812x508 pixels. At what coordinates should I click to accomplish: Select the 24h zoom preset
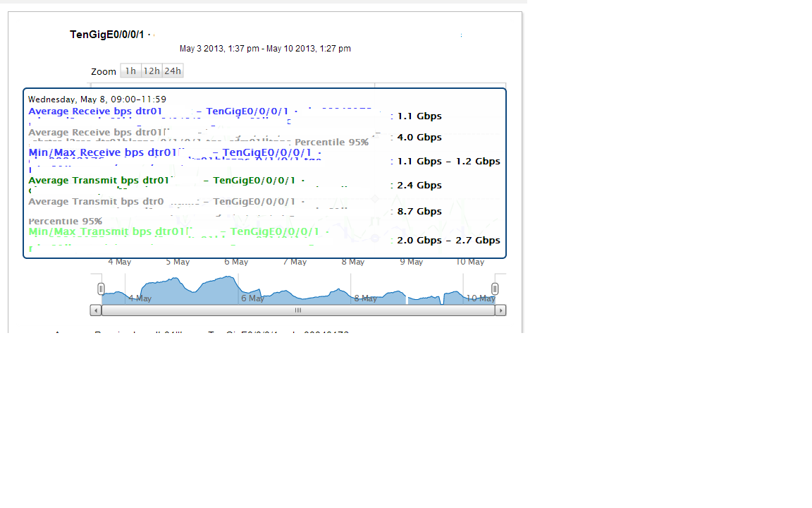pyautogui.click(x=171, y=71)
